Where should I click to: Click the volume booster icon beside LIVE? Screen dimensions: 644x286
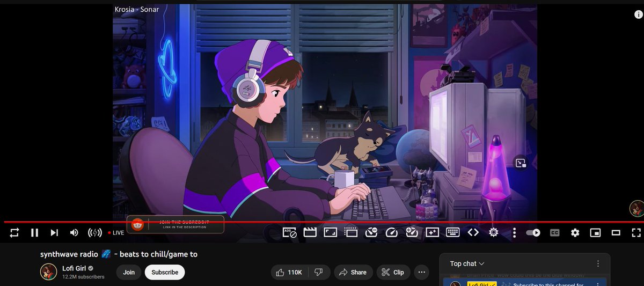94,232
